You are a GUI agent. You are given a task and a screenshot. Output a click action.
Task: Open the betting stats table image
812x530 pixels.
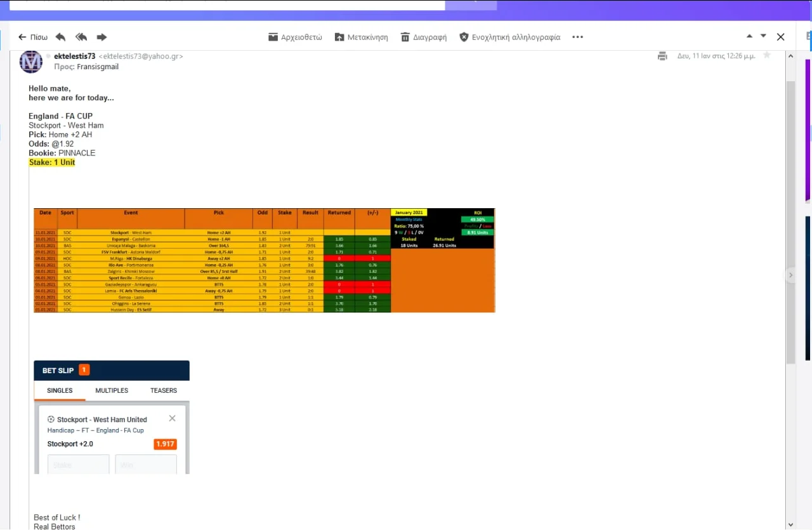264,260
